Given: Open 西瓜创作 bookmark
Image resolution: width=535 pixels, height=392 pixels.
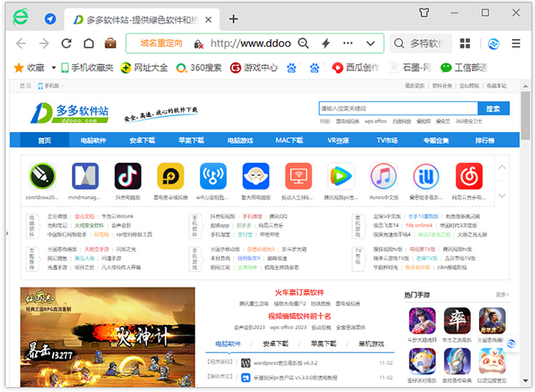Looking at the screenshot, I should [x=355, y=68].
